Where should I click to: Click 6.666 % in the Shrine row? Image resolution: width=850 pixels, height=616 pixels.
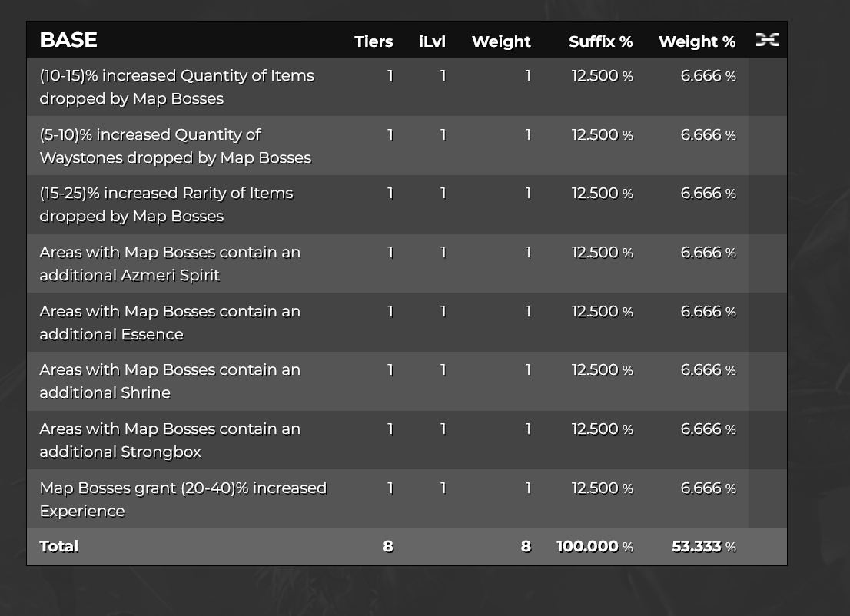[708, 370]
